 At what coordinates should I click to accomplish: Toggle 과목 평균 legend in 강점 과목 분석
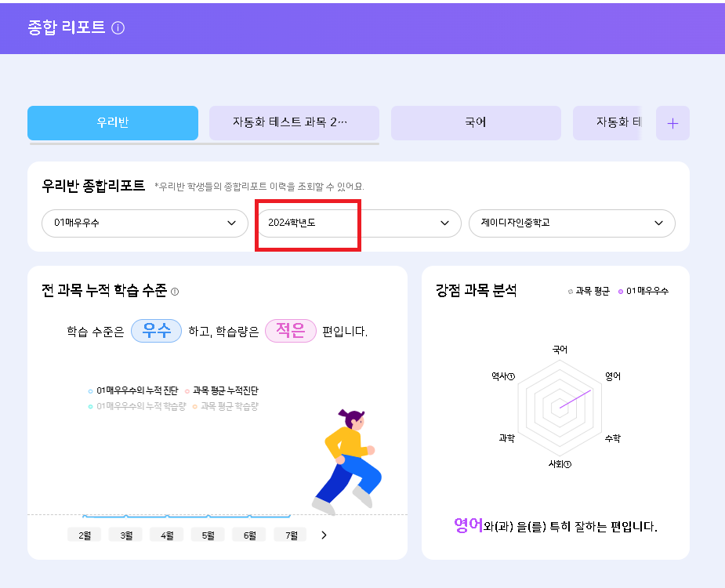point(588,291)
